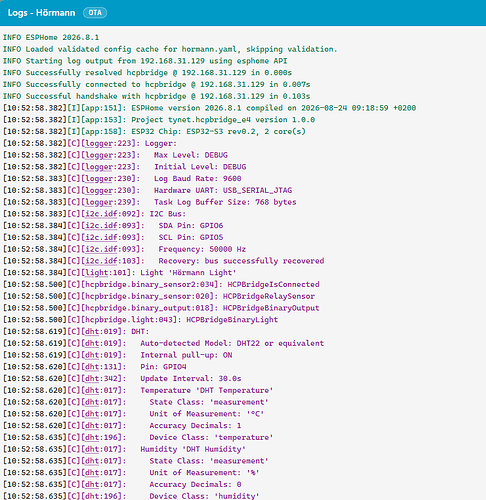Click the OTA badge in the header
This screenshot has height=500, width=486.
tap(95, 13)
